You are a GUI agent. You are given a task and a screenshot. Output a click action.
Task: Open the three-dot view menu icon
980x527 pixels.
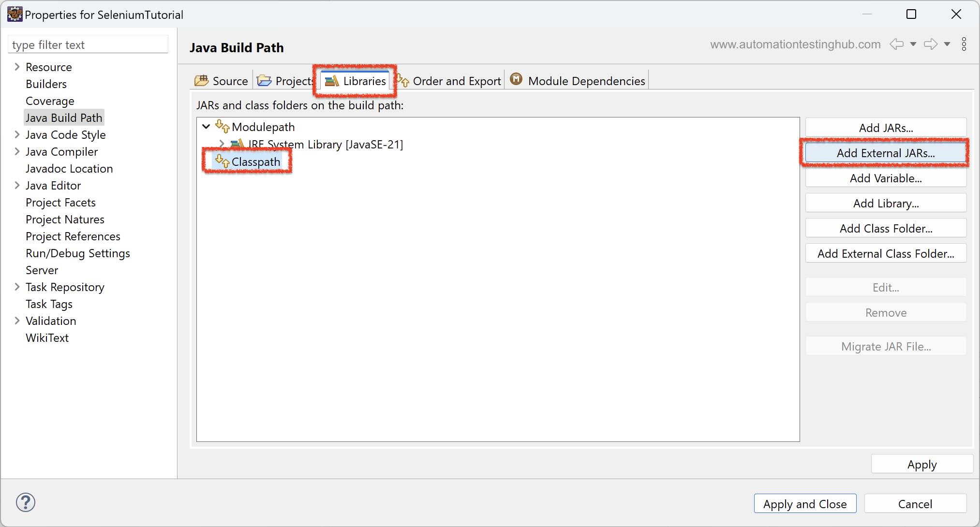click(x=964, y=44)
